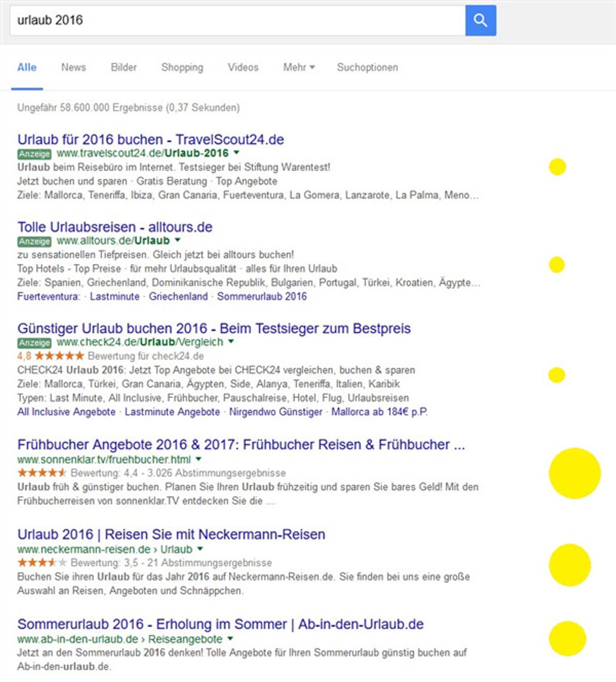
Task: Expand the Mehr dropdown menu
Action: coord(299,67)
